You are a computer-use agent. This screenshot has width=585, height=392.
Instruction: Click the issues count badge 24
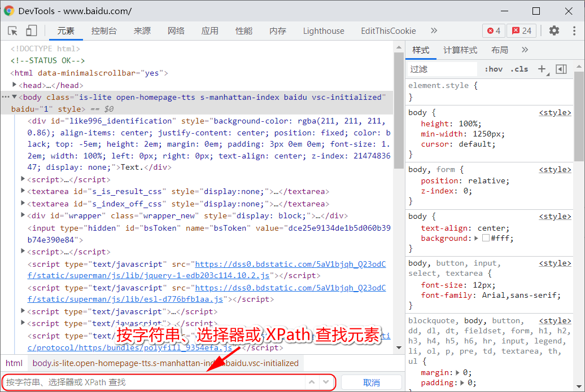tap(522, 30)
